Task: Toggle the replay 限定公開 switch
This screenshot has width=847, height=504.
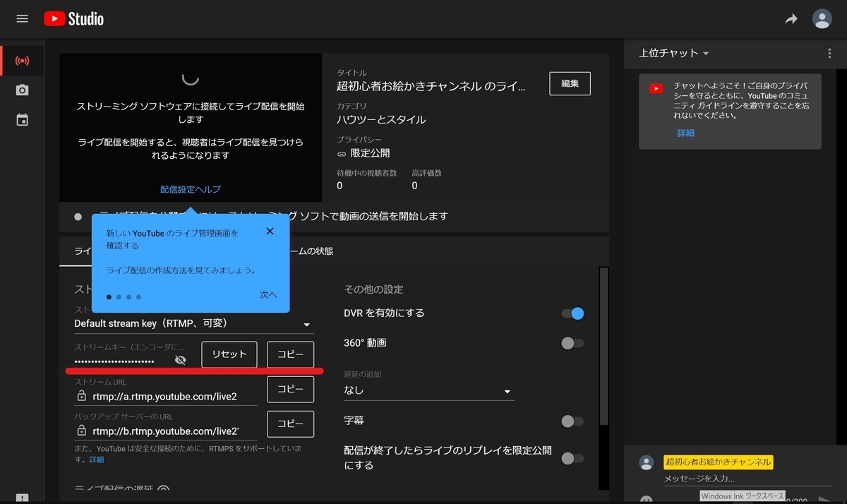Action: pos(572,458)
